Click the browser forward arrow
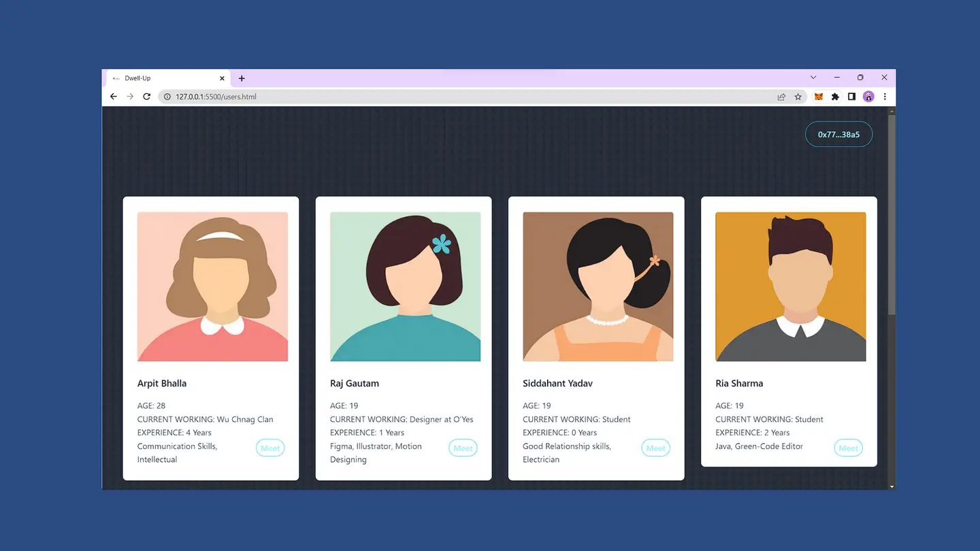The image size is (980, 551). coord(130,97)
